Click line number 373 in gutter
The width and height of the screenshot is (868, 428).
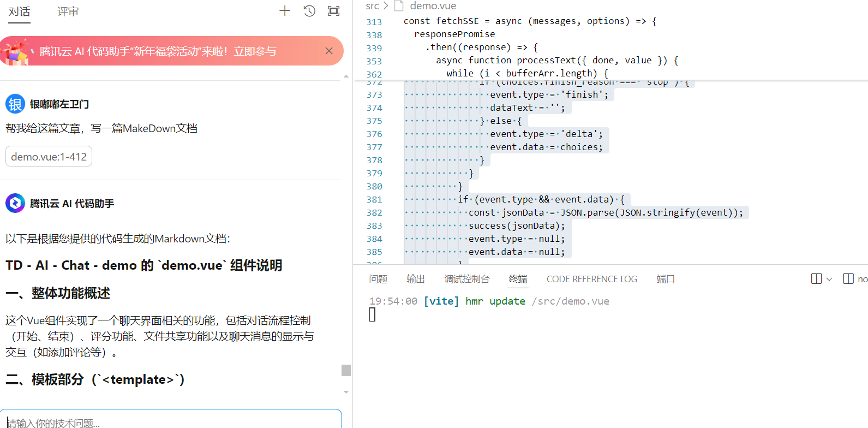[x=374, y=95]
